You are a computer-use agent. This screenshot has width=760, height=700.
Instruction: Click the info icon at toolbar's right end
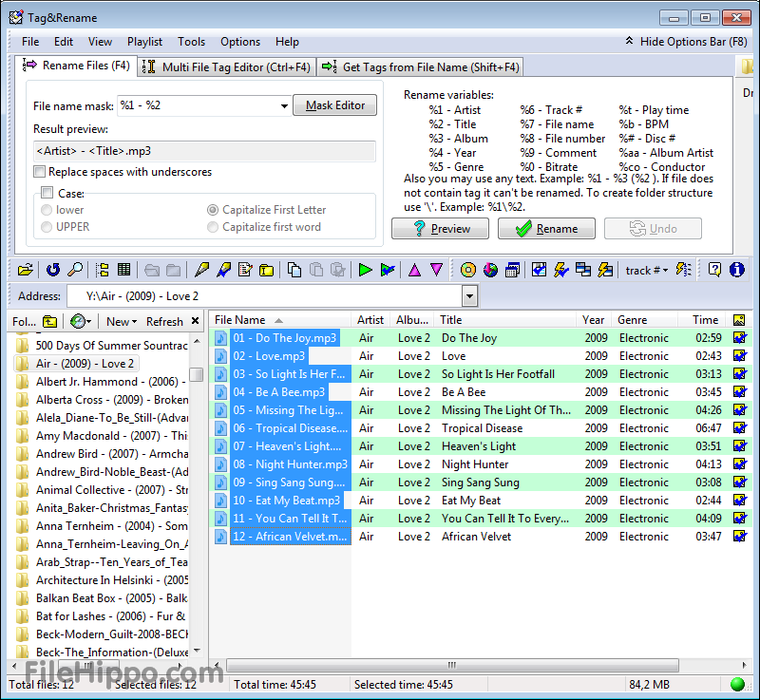click(737, 270)
